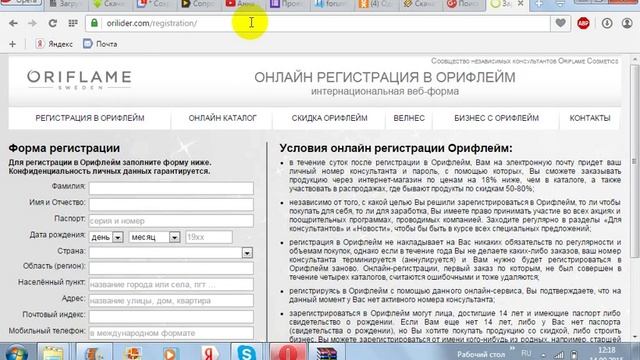Click the Фамилия input field
This screenshot has width=640, height=360.
click(171, 188)
